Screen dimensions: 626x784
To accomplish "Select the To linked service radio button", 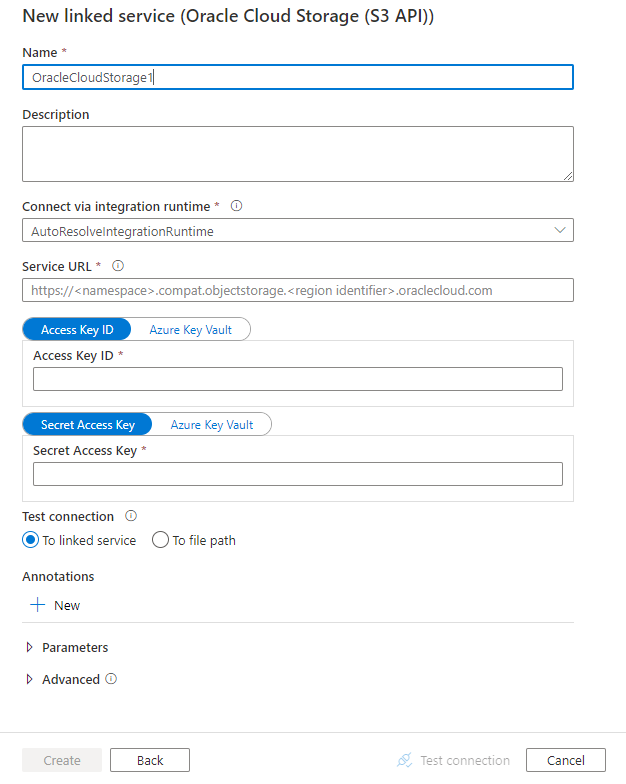I will (x=31, y=540).
